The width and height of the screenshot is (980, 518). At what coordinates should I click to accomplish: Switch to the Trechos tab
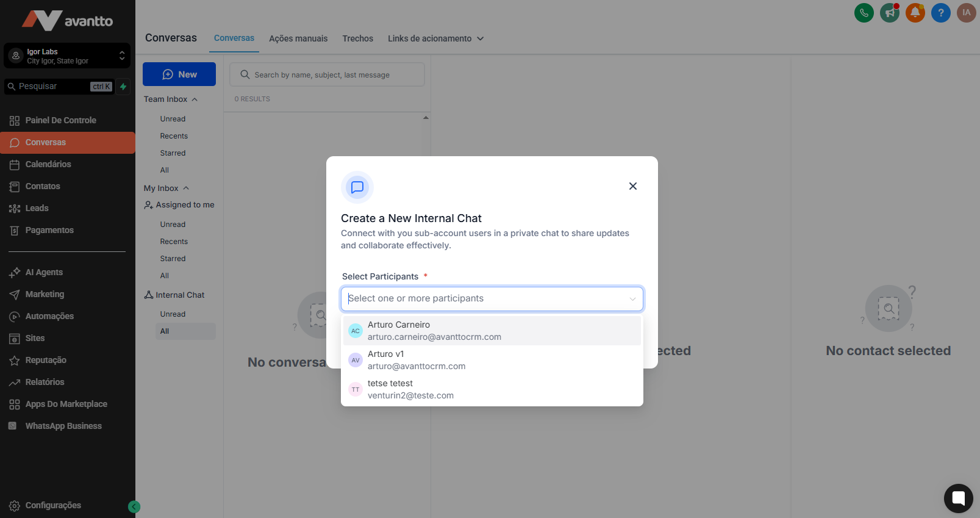(358, 38)
